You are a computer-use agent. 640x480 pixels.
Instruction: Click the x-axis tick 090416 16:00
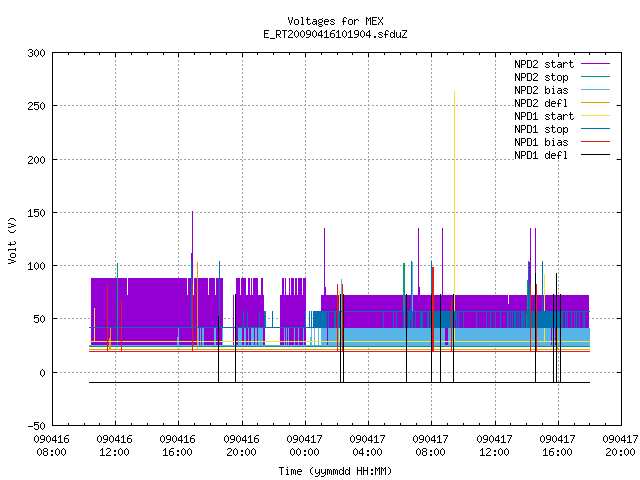[178, 446]
